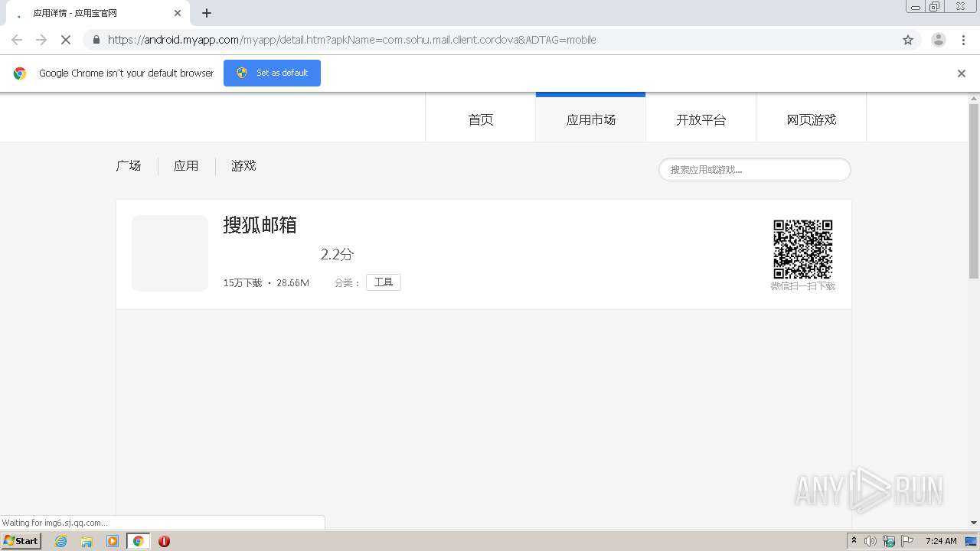Screen dimensions: 980x551
Task: Open the Chrome profile avatar
Action: pos(939,40)
